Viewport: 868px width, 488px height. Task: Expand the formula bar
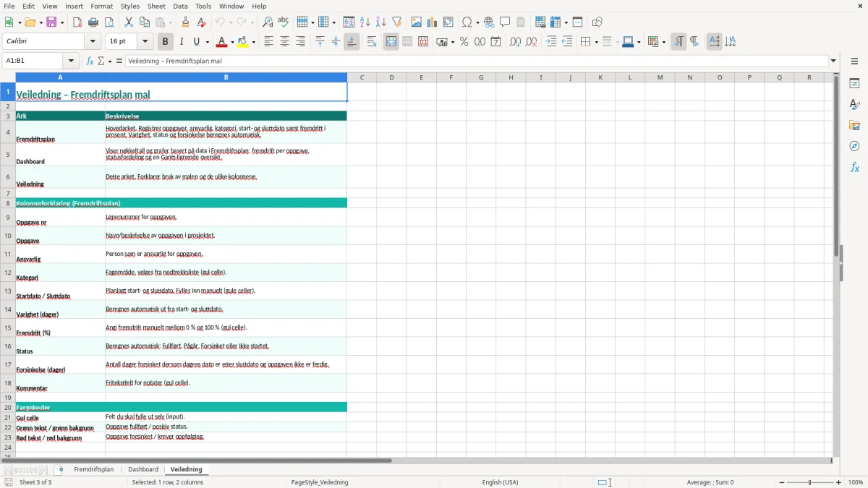click(833, 61)
